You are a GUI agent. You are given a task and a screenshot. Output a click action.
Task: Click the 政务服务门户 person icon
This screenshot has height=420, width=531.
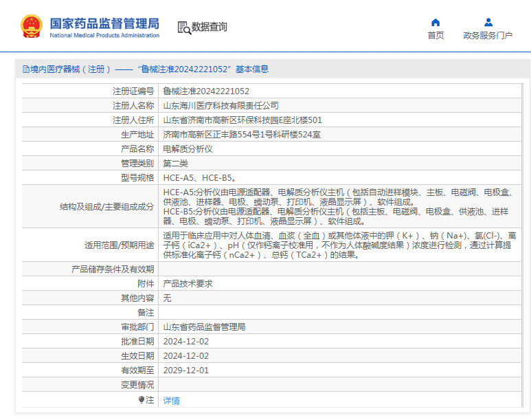(x=488, y=23)
